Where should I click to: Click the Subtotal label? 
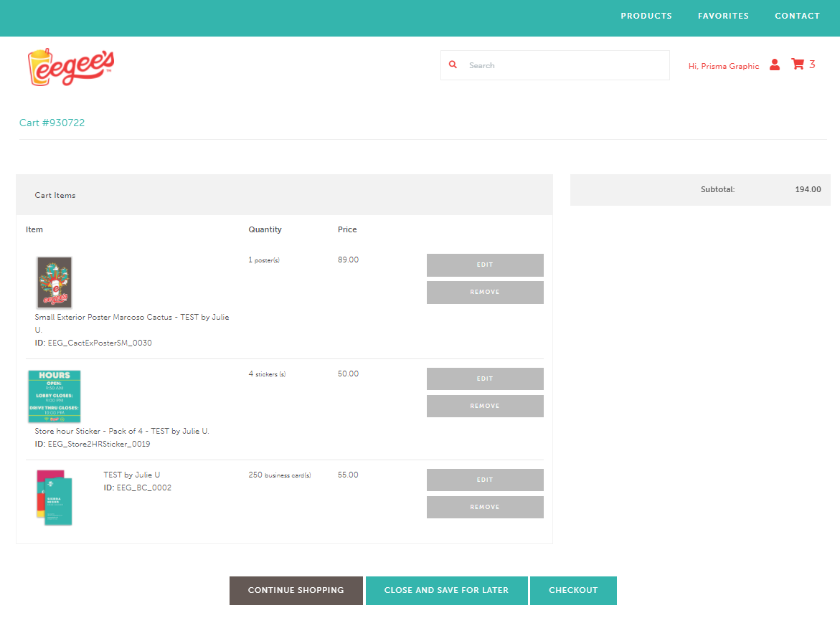tap(718, 189)
